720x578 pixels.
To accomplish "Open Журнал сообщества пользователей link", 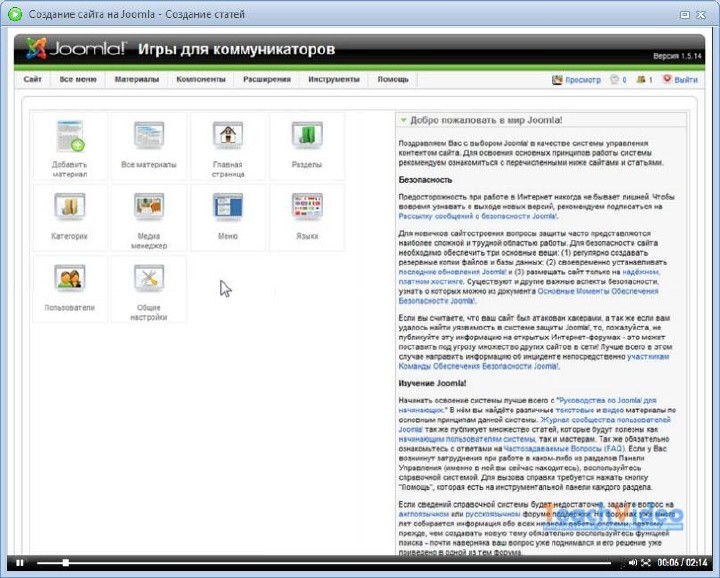I will pyautogui.click(x=605, y=420).
